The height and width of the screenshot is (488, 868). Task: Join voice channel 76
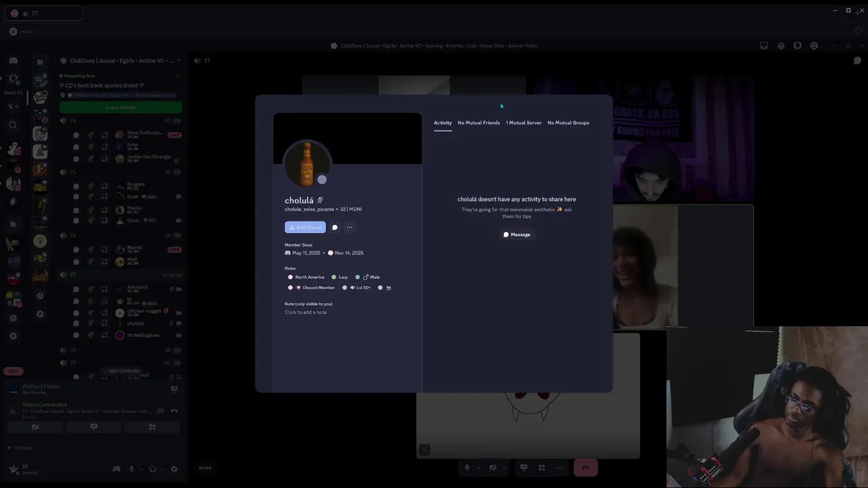pos(121,236)
